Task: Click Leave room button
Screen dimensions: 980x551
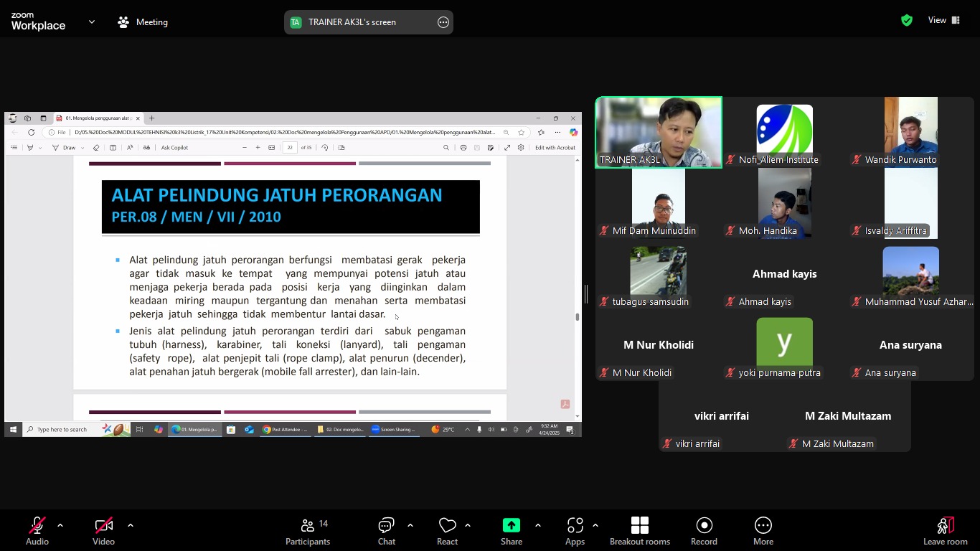Action: (x=945, y=531)
